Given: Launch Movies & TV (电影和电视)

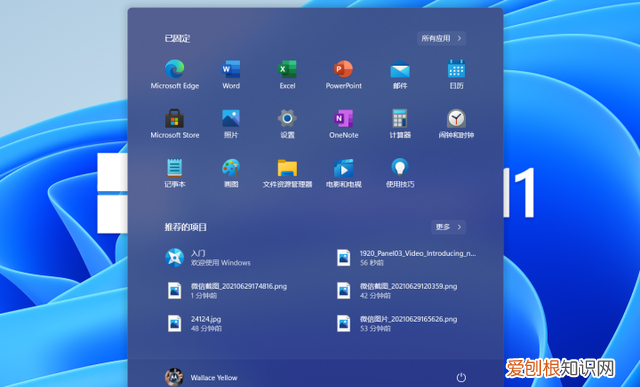Looking at the screenshot, I should [x=344, y=173].
